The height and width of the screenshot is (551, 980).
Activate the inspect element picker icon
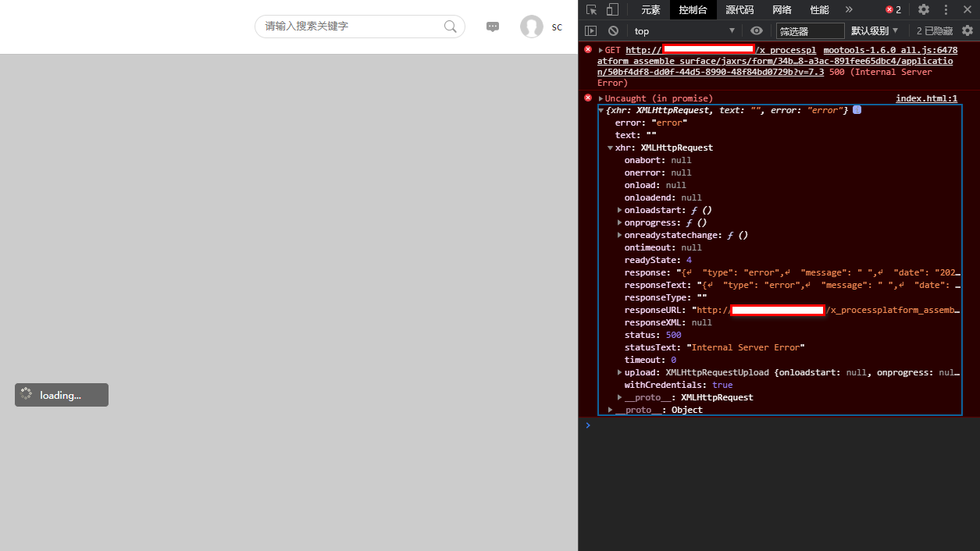click(x=592, y=10)
